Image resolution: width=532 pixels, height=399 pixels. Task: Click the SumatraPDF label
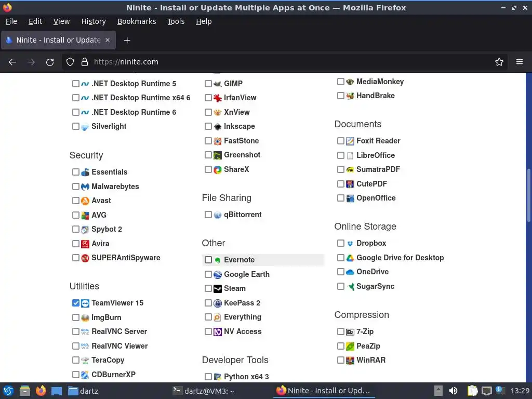click(x=378, y=170)
